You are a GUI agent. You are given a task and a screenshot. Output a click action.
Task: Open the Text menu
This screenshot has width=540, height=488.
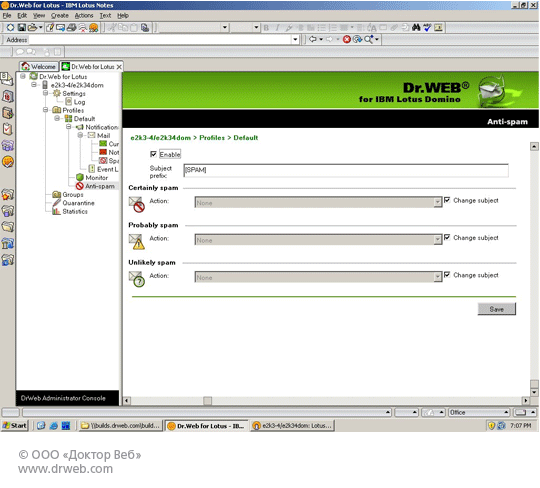click(x=105, y=15)
